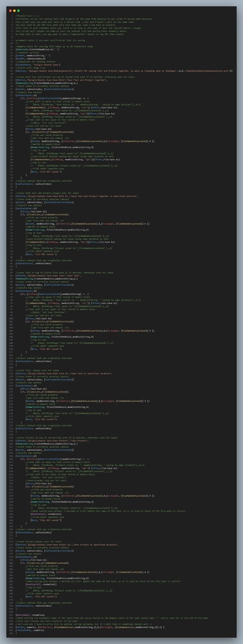This screenshot has height=644, width=243.
Task: Click the IButton "Save Tool As" definition line
Action: pyautogui.click(x=64, y=374)
